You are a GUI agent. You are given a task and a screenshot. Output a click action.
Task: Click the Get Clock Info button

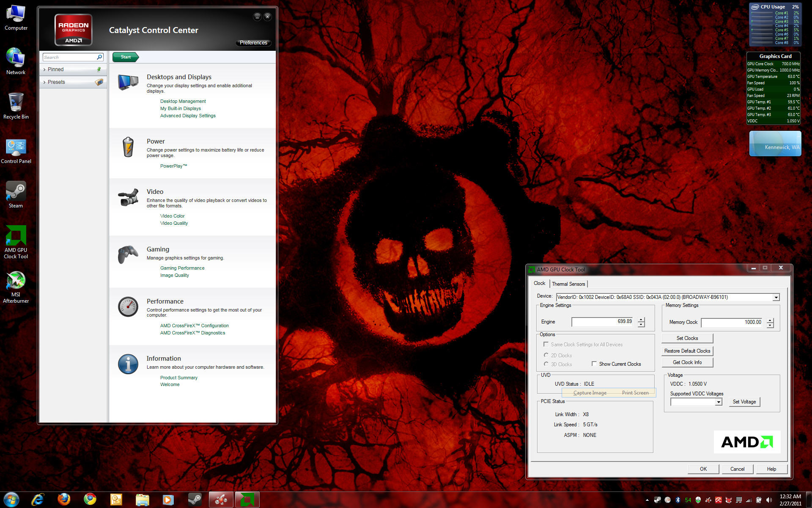point(687,362)
